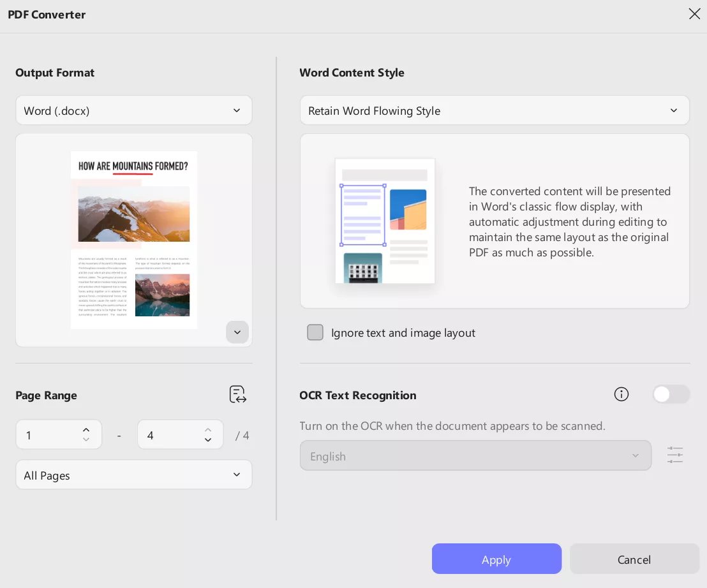This screenshot has width=707, height=588.
Task: Open the English OCR language dropdown
Action: pyautogui.click(x=475, y=455)
